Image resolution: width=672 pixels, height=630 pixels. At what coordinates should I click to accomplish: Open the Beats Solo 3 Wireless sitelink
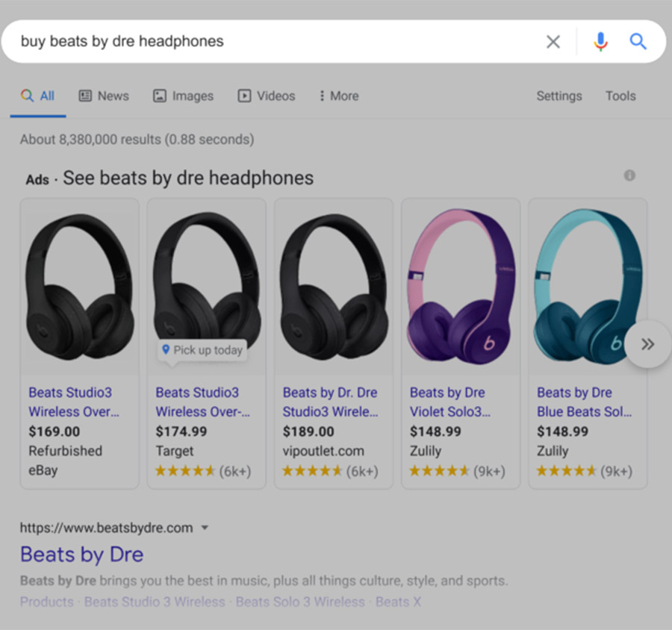point(300,602)
